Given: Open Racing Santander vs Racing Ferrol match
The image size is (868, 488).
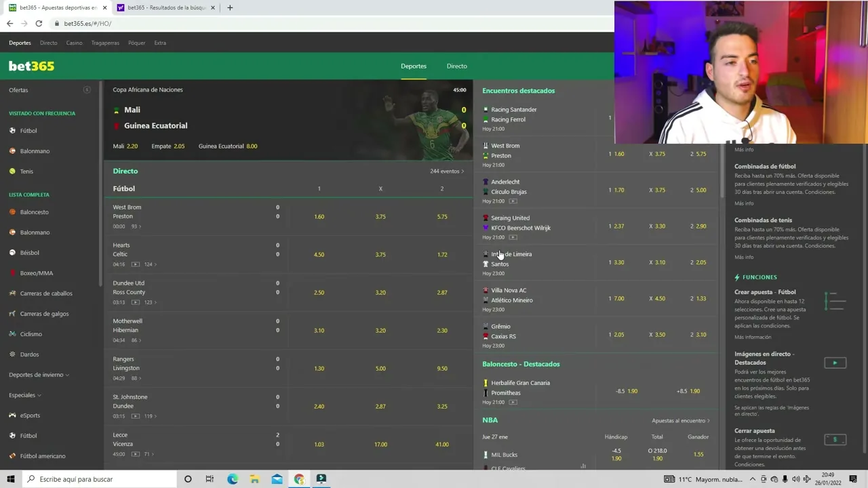Looking at the screenshot, I should tap(513, 115).
